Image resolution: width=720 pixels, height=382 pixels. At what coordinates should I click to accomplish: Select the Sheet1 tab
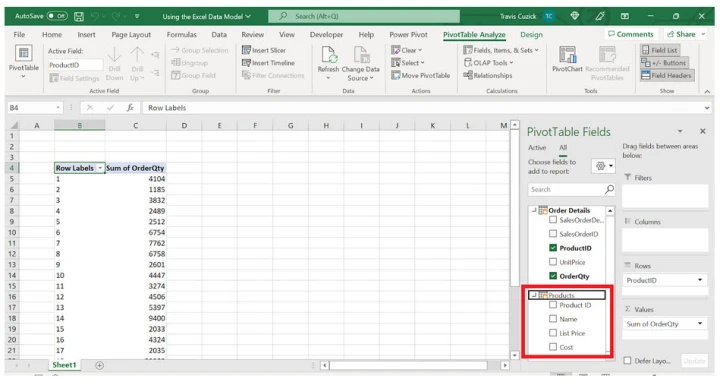[64, 365]
